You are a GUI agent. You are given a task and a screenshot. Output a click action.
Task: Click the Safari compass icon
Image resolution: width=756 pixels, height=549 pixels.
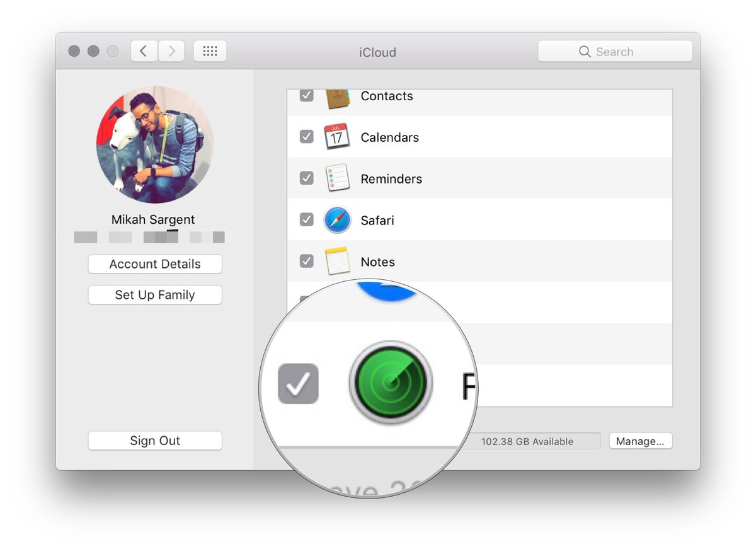click(x=337, y=220)
